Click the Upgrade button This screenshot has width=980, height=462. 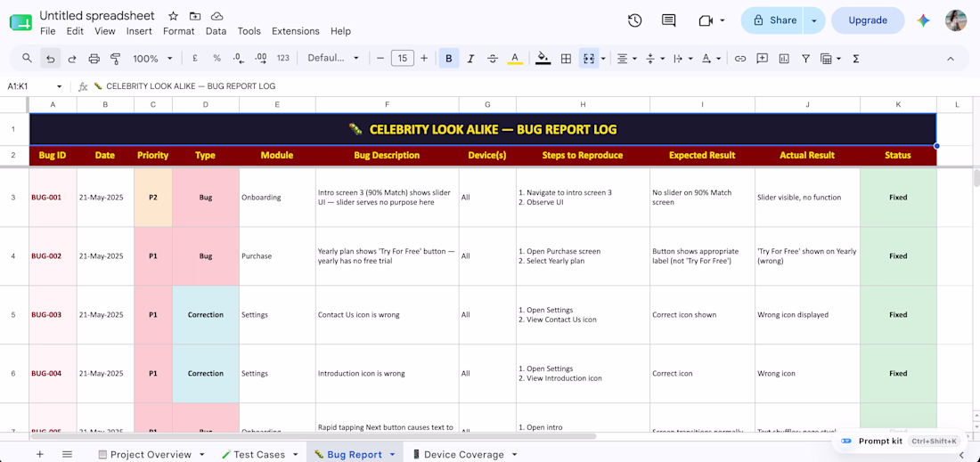coord(868,20)
